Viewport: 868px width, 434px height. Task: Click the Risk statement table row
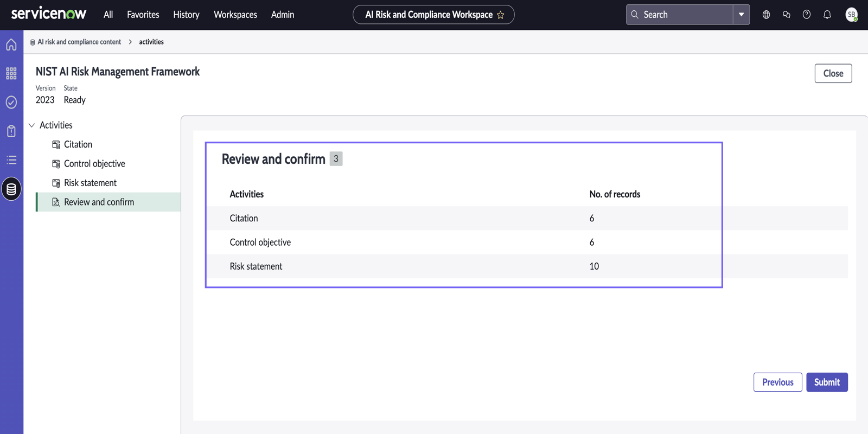527,266
